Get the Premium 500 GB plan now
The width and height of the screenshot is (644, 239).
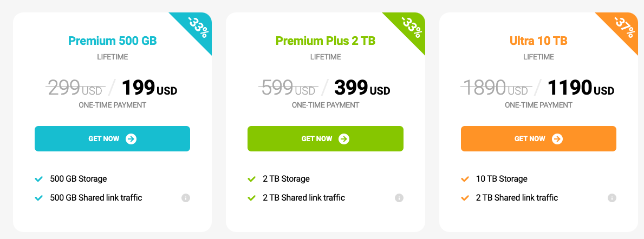click(x=112, y=138)
